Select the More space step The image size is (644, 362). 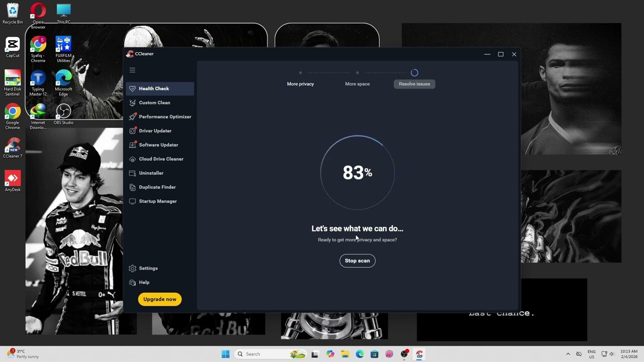[x=357, y=84]
